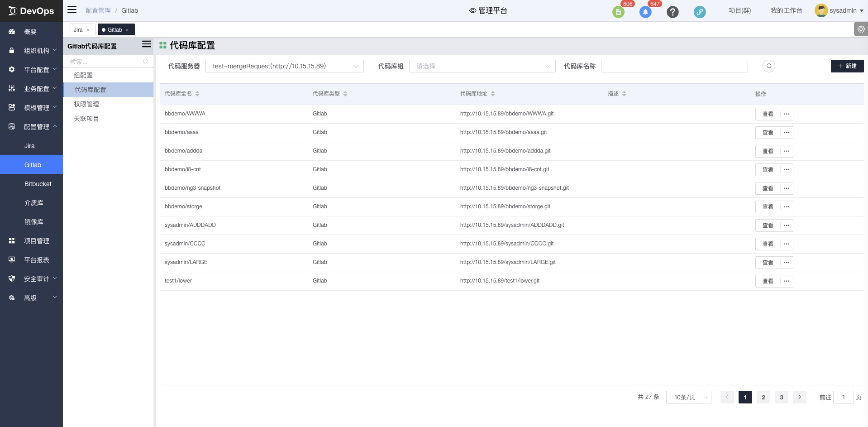Close the Gitlab tab
This screenshot has height=427, width=868.
[x=127, y=30]
